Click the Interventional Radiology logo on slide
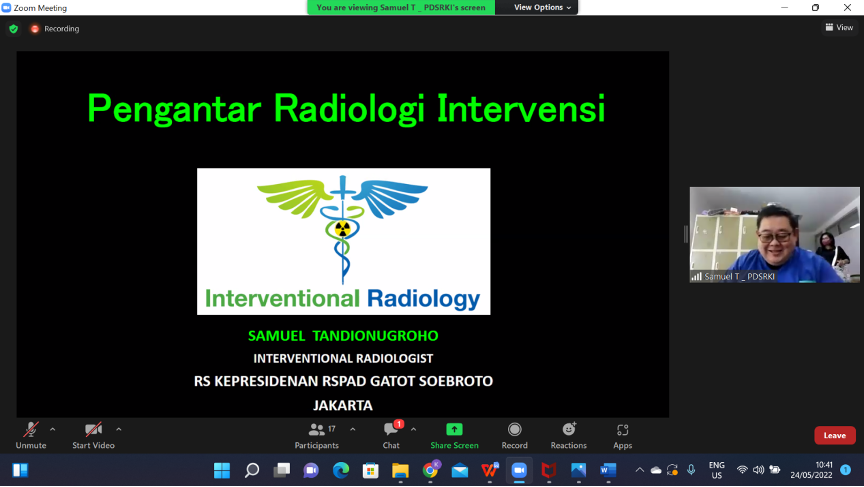Image resolution: width=864 pixels, height=487 pixels. pos(343,241)
